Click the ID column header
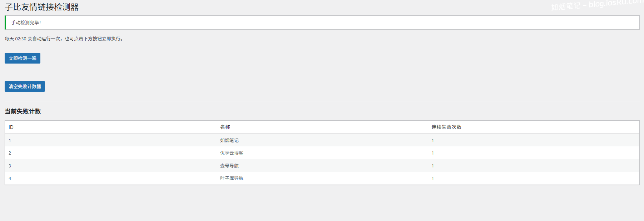The width and height of the screenshot is (644, 221). pyautogui.click(x=11, y=127)
